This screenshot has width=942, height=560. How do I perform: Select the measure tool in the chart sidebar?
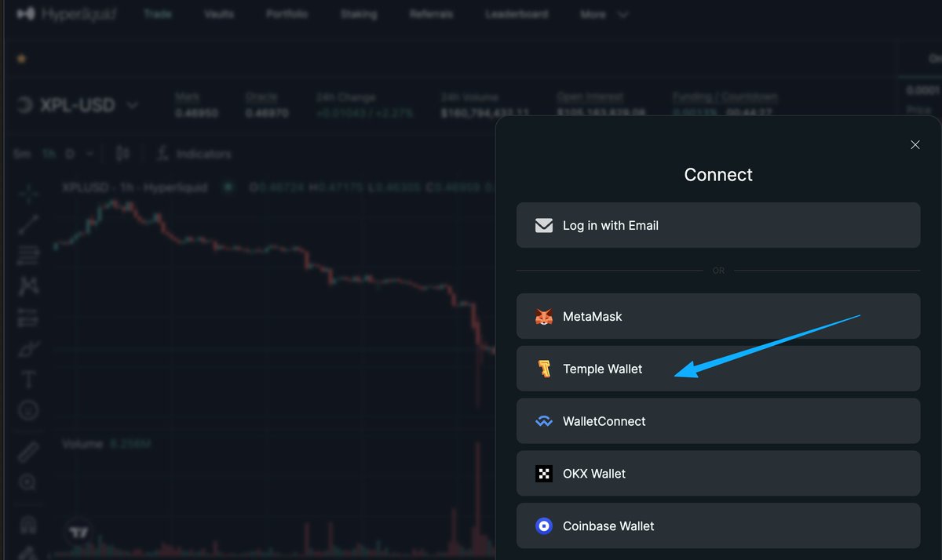click(27, 451)
